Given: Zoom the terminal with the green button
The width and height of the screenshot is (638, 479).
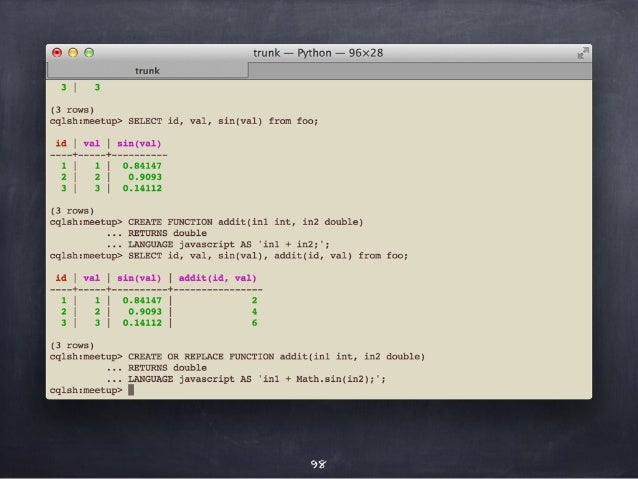Looking at the screenshot, I should (89, 52).
